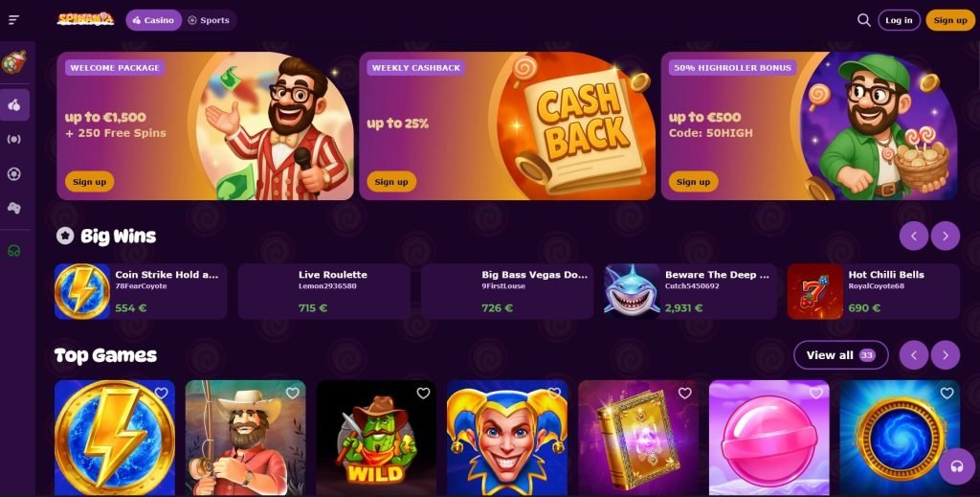
Task: Click the Log in button
Action: (899, 20)
